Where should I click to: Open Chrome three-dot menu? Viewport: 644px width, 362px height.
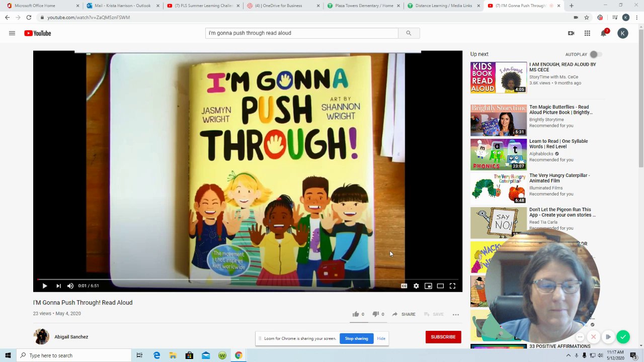coord(636,17)
